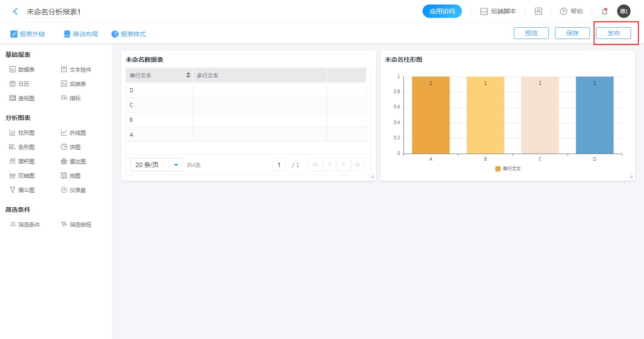Screen dimensions: 644x339
Task: Open the 20 条/页 page size dropdown
Action: [x=176, y=165]
